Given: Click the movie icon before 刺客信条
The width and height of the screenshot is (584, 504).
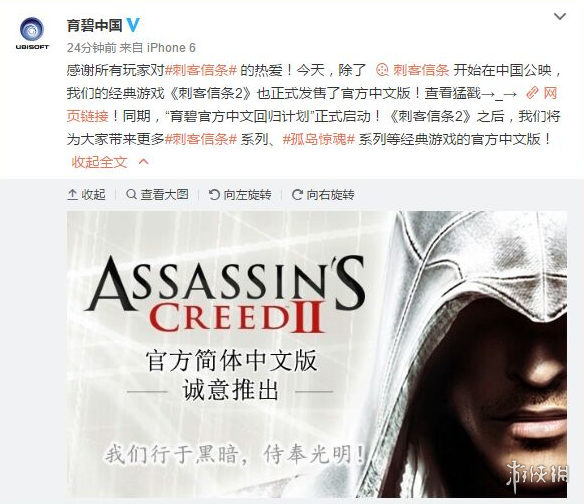Looking at the screenshot, I should [x=382, y=70].
